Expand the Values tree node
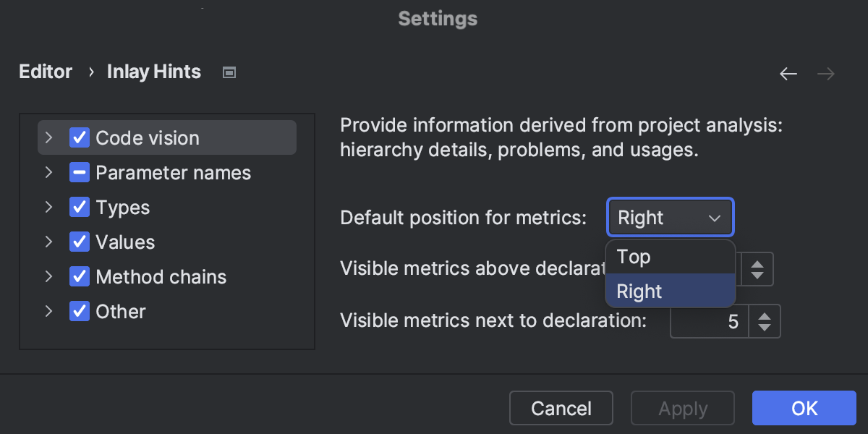 pos(48,242)
